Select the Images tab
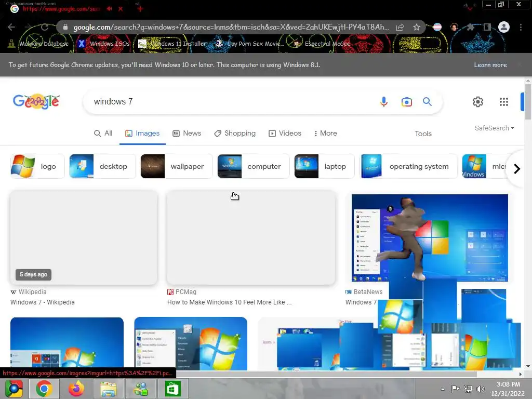 point(142,134)
